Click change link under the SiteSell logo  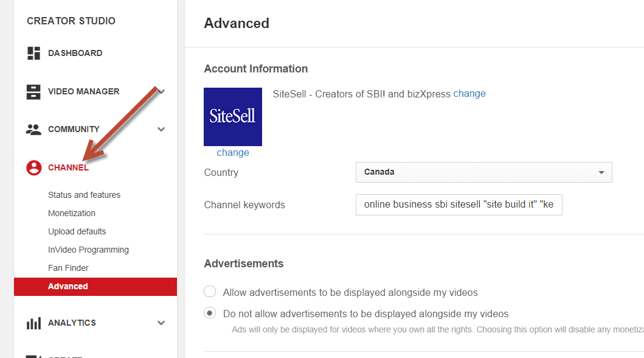pyautogui.click(x=233, y=152)
